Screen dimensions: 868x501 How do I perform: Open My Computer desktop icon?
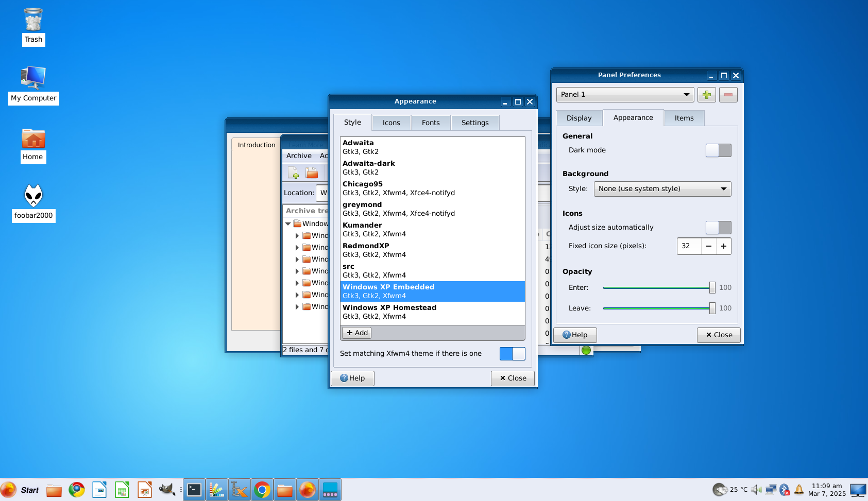click(x=33, y=85)
